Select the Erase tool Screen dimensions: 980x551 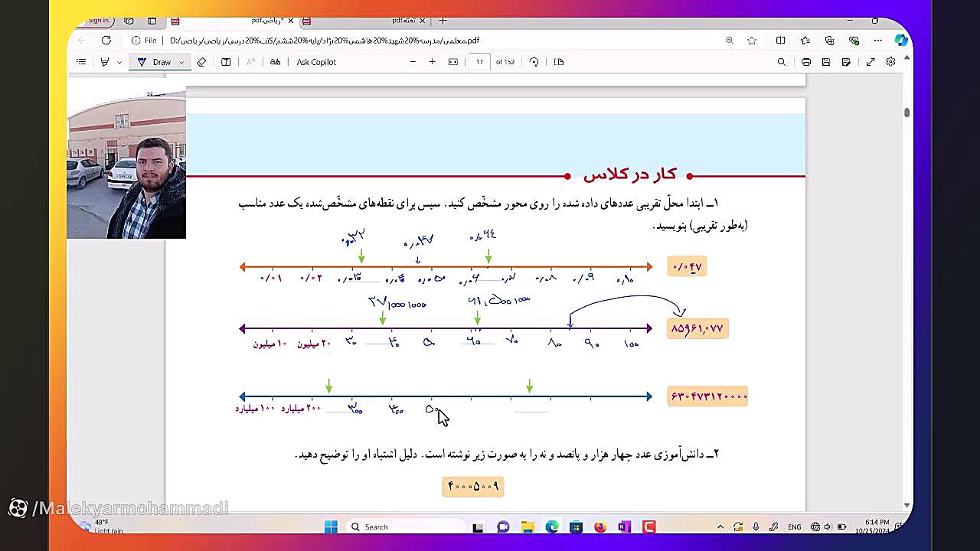click(x=201, y=62)
